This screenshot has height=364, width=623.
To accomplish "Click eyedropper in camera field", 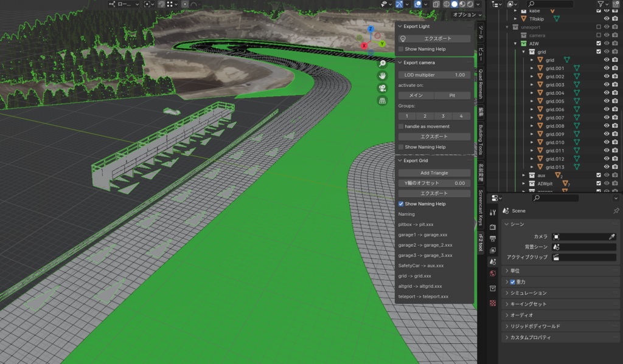I will pyautogui.click(x=612, y=236).
